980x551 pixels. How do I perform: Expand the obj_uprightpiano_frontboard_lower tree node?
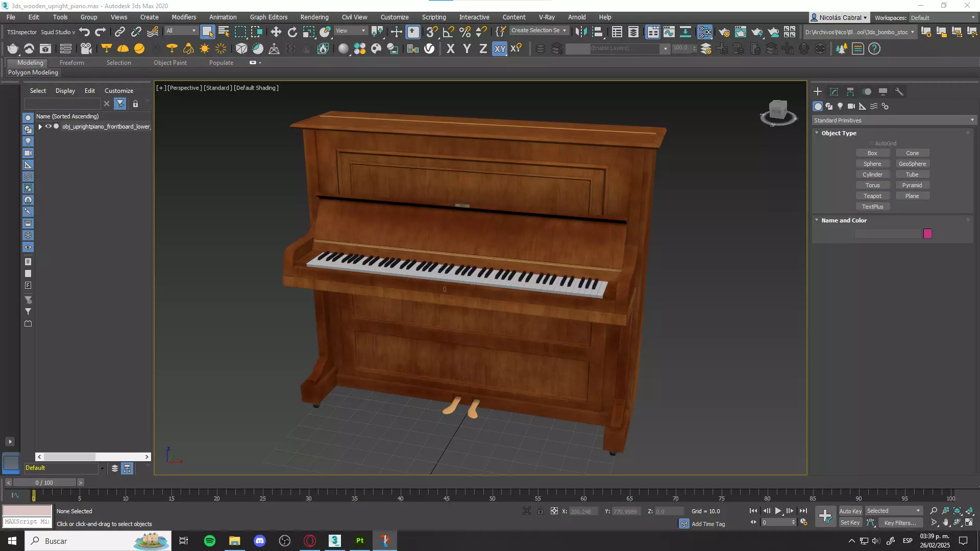40,127
